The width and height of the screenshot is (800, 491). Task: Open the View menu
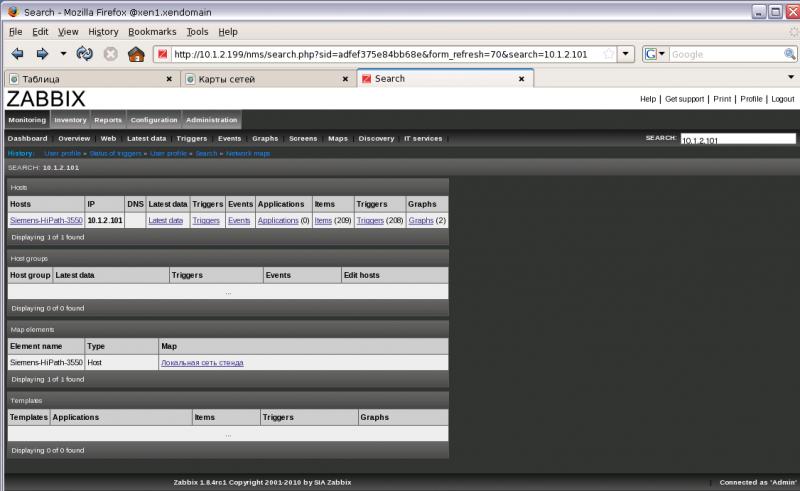68,32
